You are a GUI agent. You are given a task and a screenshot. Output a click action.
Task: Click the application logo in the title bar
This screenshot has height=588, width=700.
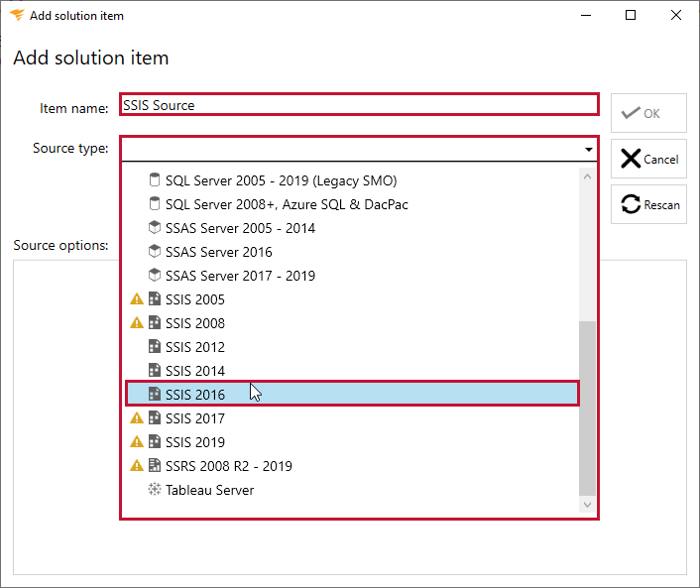[17, 15]
